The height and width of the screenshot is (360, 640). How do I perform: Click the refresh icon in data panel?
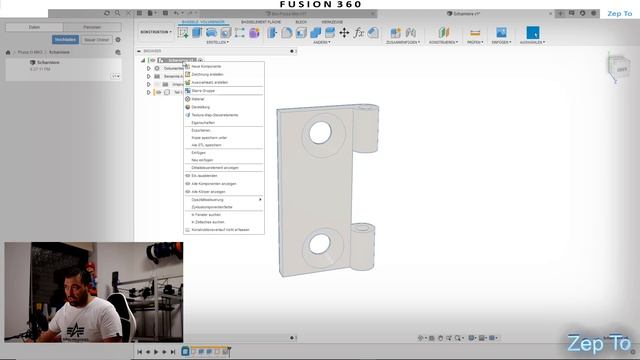[107, 13]
